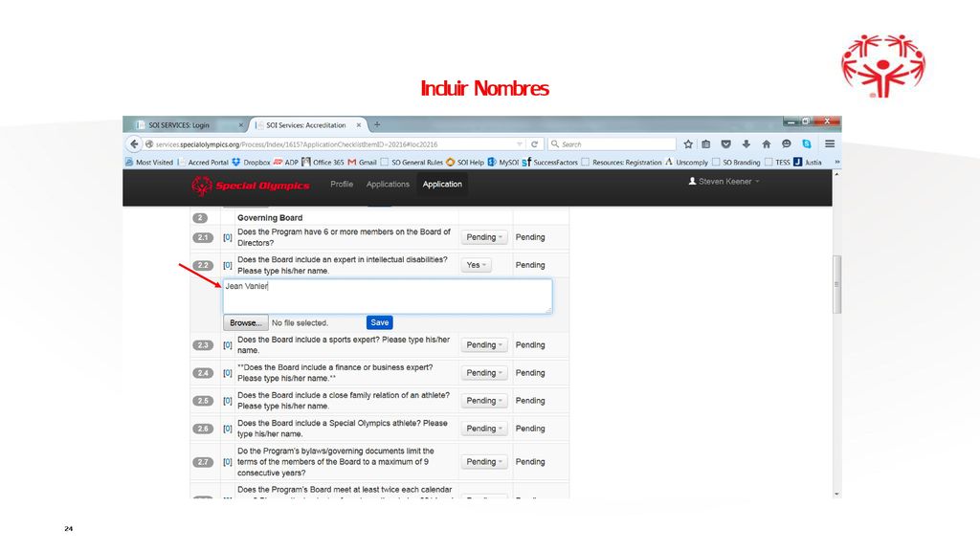Viewport: 980px width, 551px height.
Task: Click the address bar URL
Action: pos(297,144)
